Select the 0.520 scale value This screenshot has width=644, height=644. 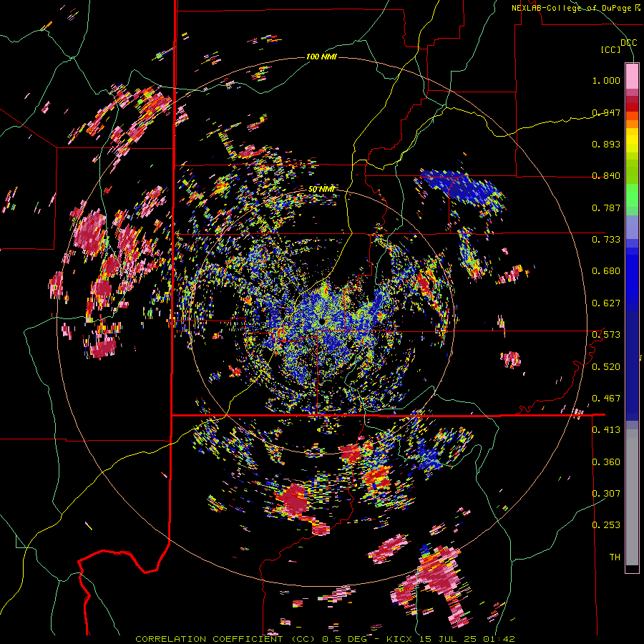click(x=606, y=366)
